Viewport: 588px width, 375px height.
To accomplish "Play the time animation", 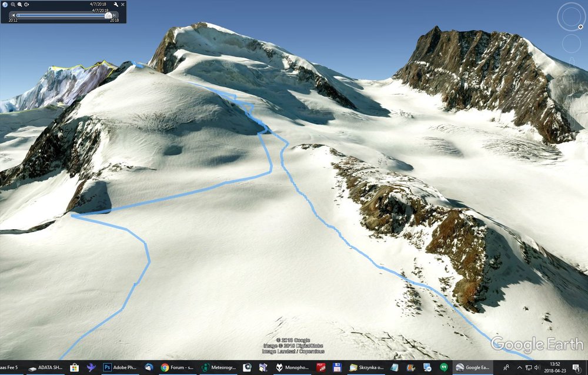I will [26, 5].
